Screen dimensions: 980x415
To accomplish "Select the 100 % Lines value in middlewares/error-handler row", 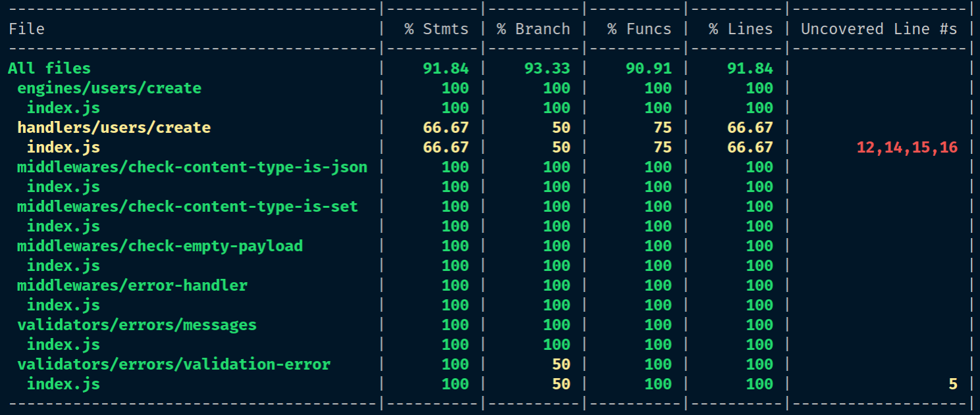I will pos(759,285).
